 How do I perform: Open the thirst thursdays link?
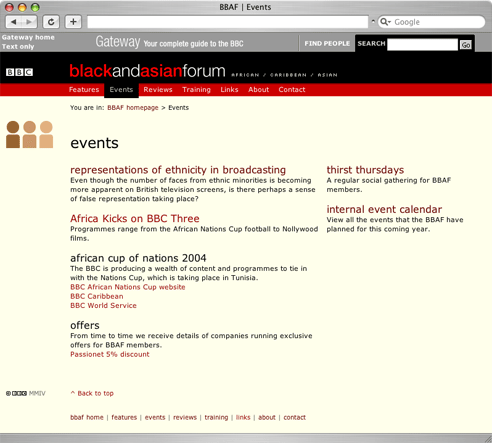click(365, 170)
